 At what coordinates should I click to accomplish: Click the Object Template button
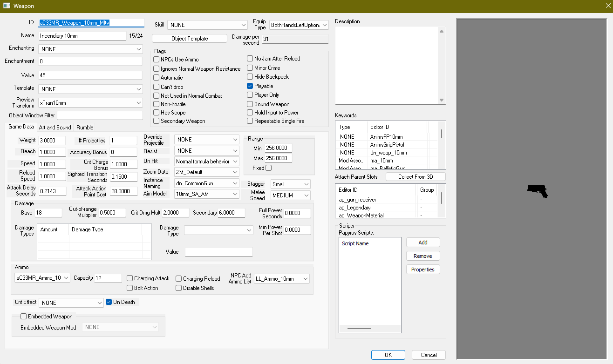coord(190,39)
